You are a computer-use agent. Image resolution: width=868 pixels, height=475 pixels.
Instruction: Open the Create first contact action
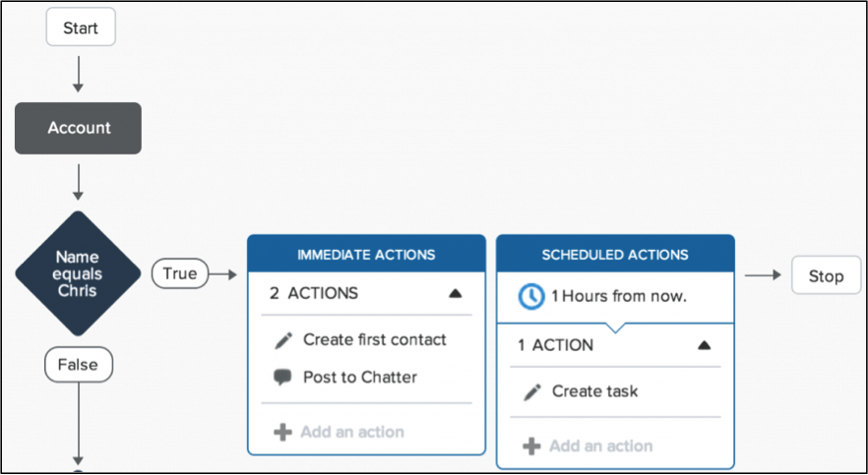pyautogui.click(x=374, y=339)
